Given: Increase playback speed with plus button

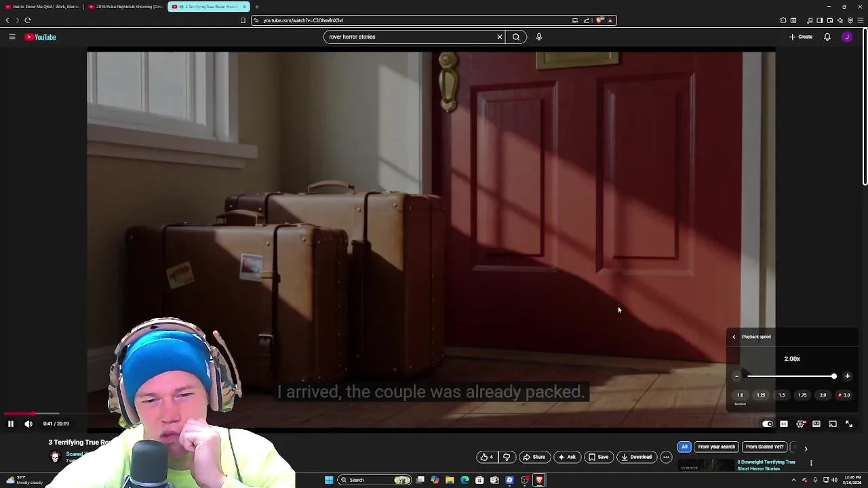Looking at the screenshot, I should 848,376.
